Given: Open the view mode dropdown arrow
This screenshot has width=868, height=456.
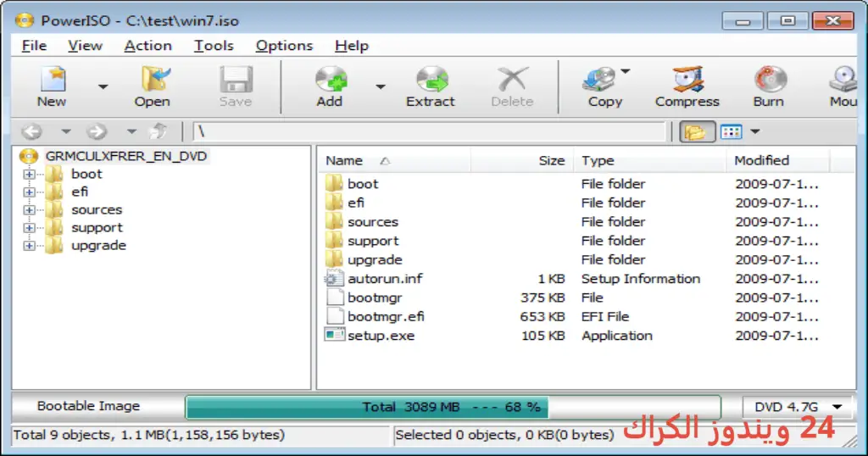Looking at the screenshot, I should pyautogui.click(x=755, y=131).
